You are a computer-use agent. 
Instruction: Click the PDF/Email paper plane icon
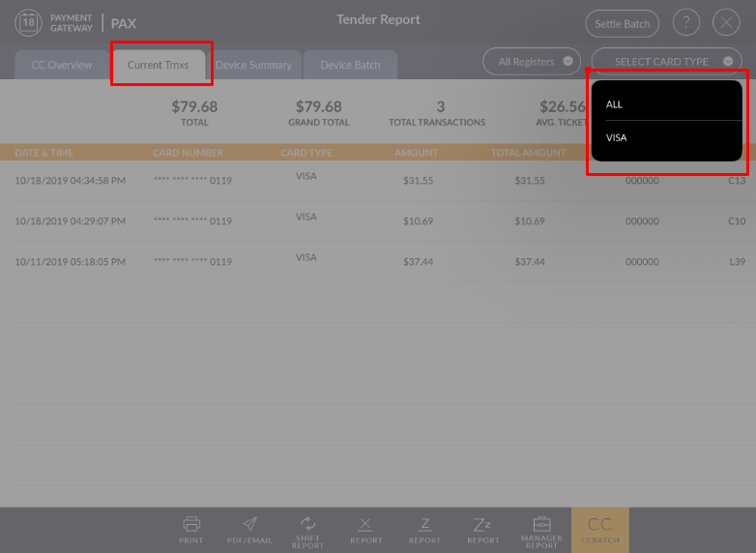249,525
